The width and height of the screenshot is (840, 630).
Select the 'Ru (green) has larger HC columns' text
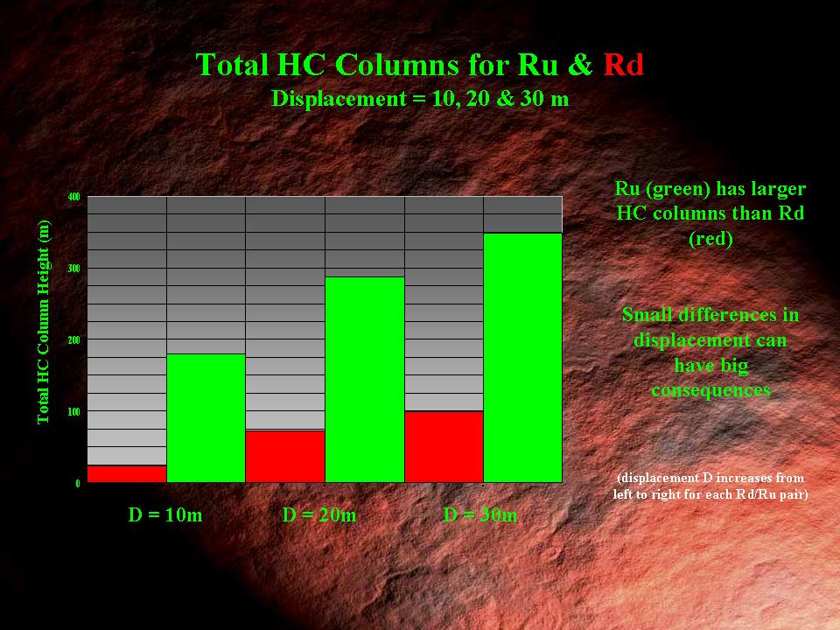pyautogui.click(x=710, y=213)
